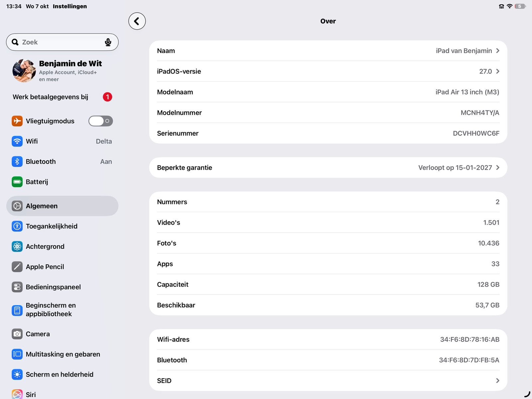Screen dimensions: 532x399
Task: Open Toegankelijkheid via its accessibility icon
Action: (17, 226)
